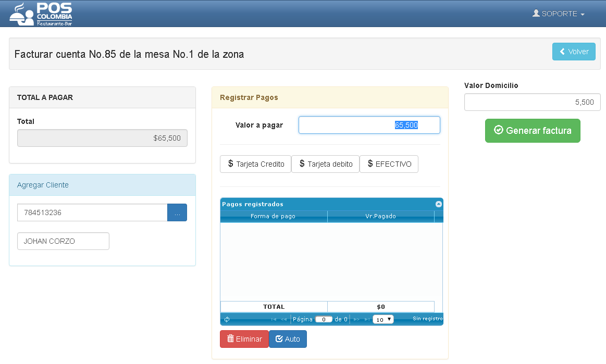The height and width of the screenshot is (364, 606).
Task: Go back with the Volver button
Action: 574,52
